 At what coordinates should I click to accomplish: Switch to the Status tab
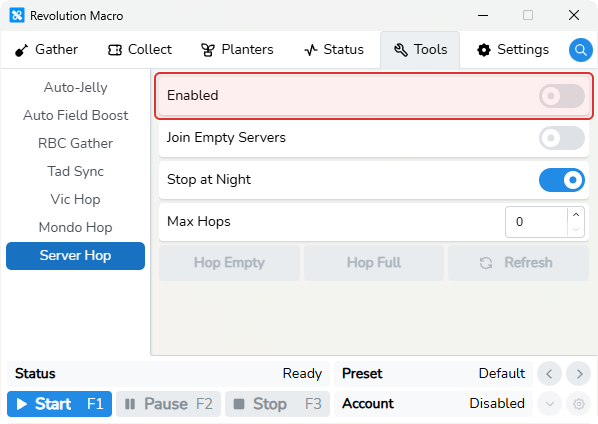(x=334, y=50)
